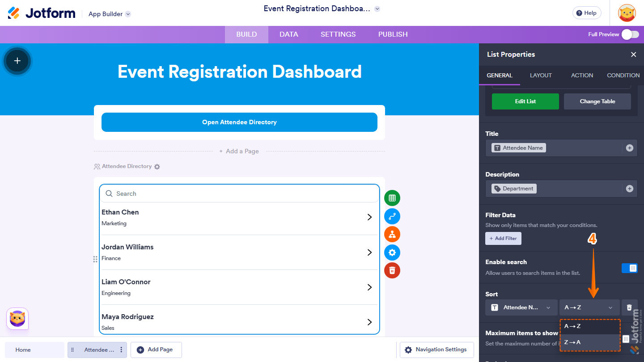Click the green Edit List button
644x362 pixels.
tap(525, 101)
